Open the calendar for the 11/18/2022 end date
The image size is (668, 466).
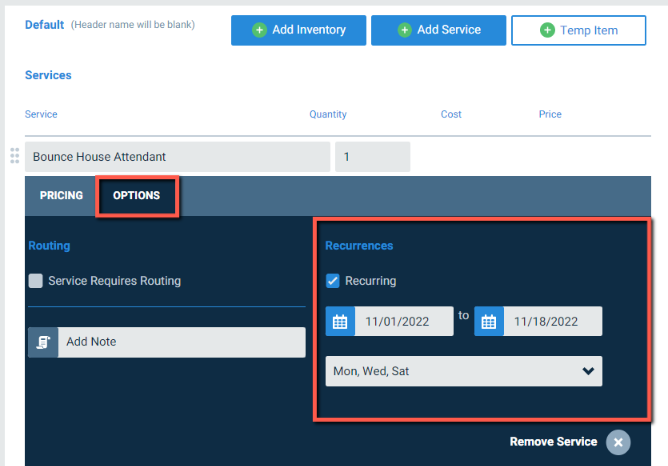pyautogui.click(x=489, y=321)
